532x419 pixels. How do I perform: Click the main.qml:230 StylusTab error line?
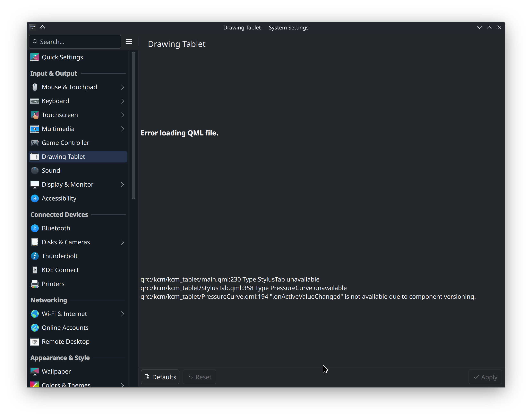tap(230, 279)
